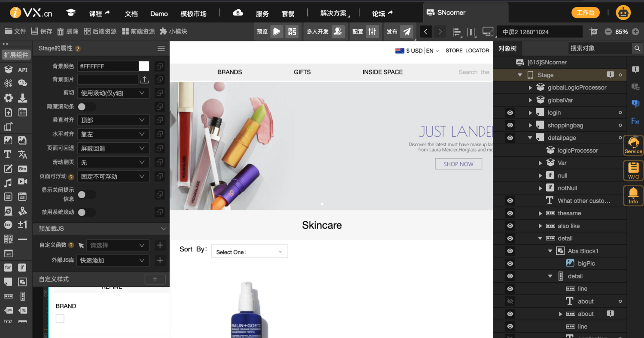Image resolution: width=644 pixels, height=338 pixels.
Task: Open the F(x) functions panel icon
Action: [635, 121]
